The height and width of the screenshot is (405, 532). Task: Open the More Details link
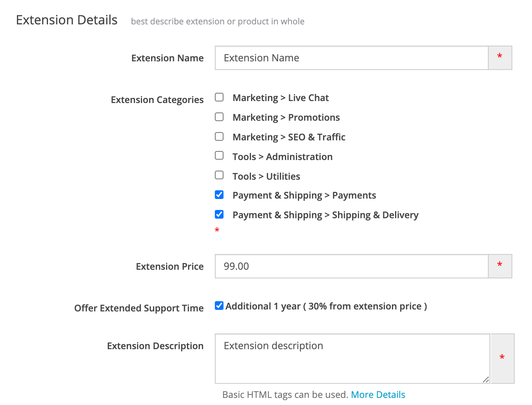[378, 394]
